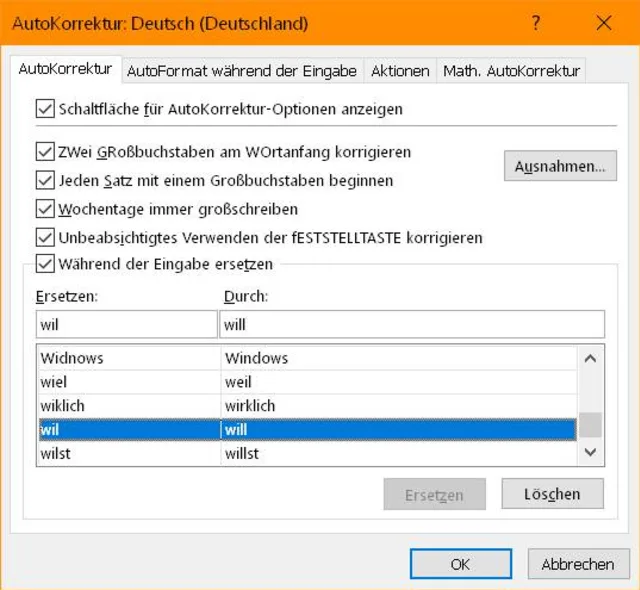Switch to AutoFormat während der Eingabe tab
The height and width of the screenshot is (590, 640).
pyautogui.click(x=242, y=71)
